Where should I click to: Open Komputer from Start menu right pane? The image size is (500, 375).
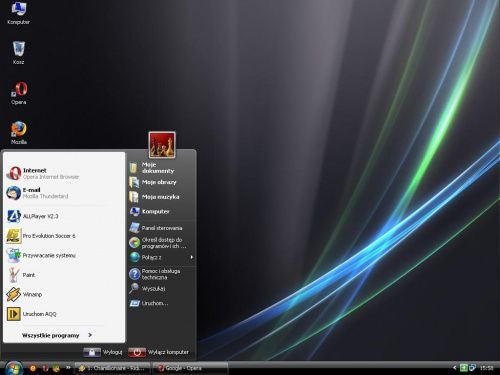tap(161, 211)
